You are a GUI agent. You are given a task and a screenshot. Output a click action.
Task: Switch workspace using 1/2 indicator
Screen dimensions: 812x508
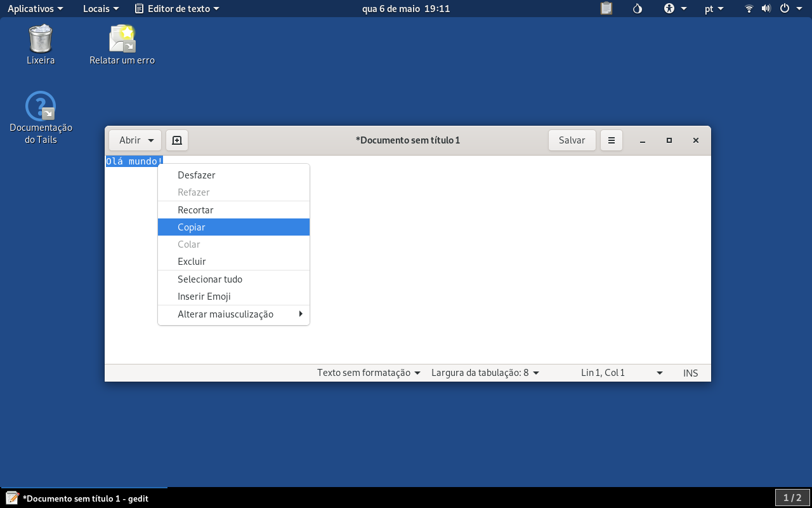click(x=792, y=498)
